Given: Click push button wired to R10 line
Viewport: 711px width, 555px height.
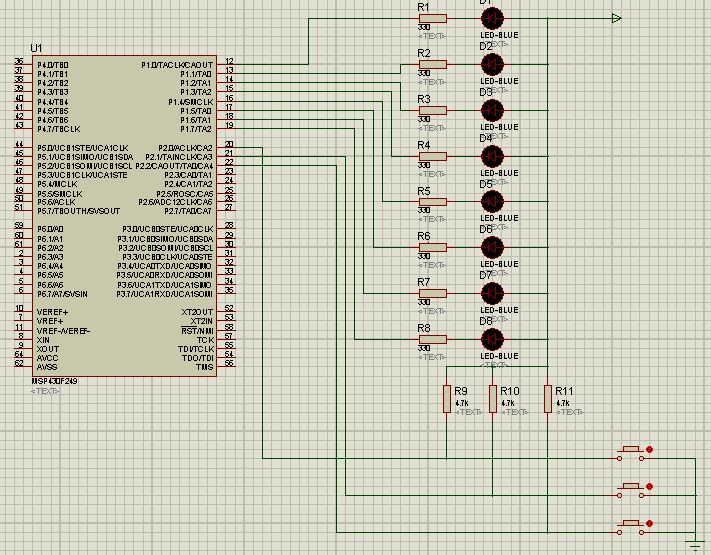Looking at the screenshot, I should click(x=631, y=490).
